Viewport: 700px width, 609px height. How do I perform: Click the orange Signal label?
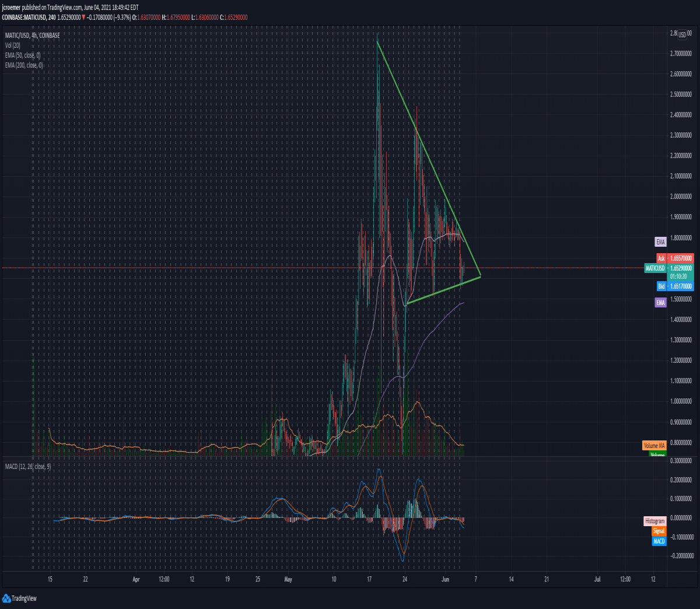[x=659, y=531]
